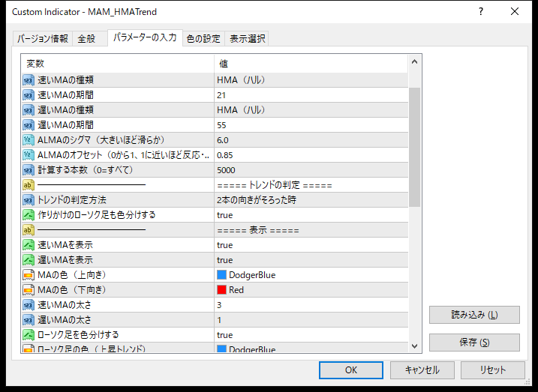The height and width of the screenshot is (392, 538).
Task: Click the Red swatch for MAの色（下向き）
Action: tap(221, 290)
